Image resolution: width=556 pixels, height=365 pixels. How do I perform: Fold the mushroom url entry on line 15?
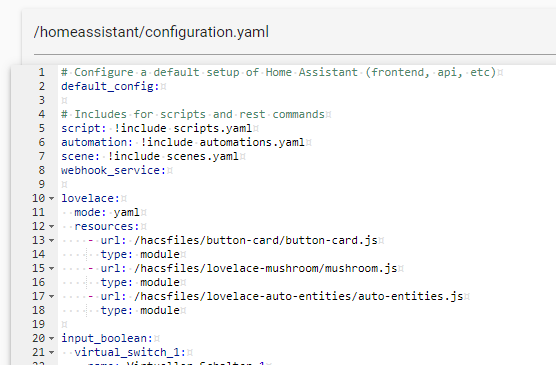[x=52, y=269]
